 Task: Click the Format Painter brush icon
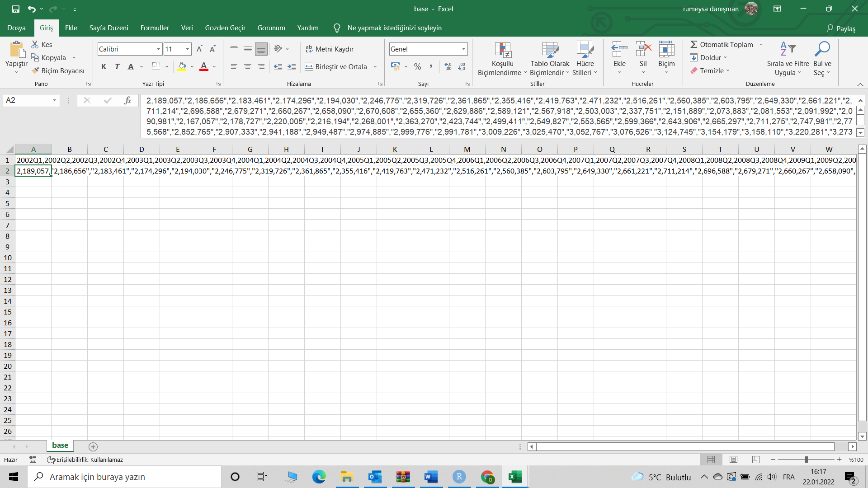click(x=35, y=70)
